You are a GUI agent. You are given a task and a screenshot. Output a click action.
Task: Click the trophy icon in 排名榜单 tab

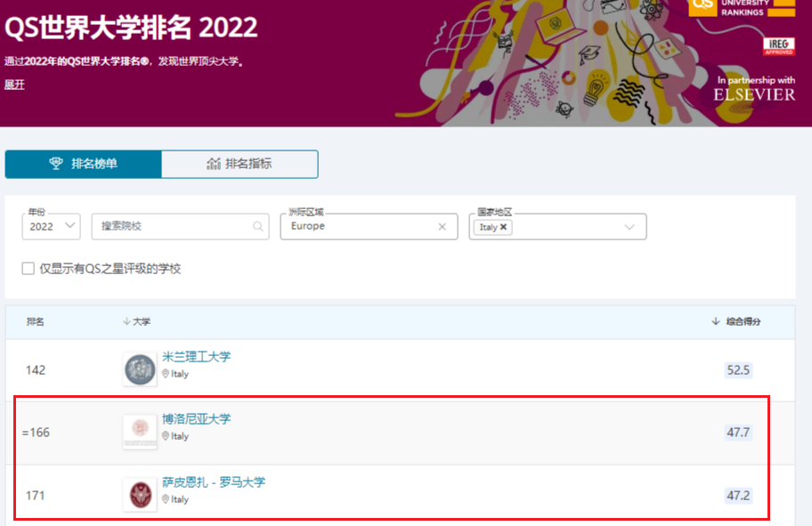click(x=56, y=164)
